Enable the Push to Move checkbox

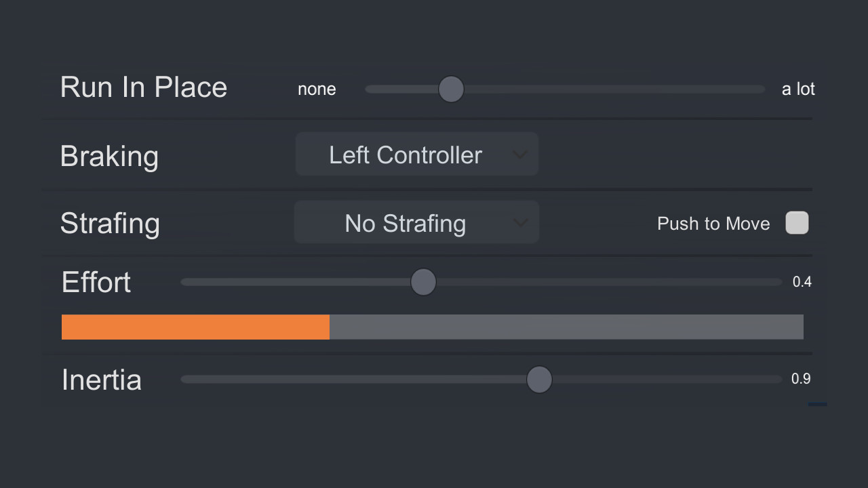(x=797, y=223)
